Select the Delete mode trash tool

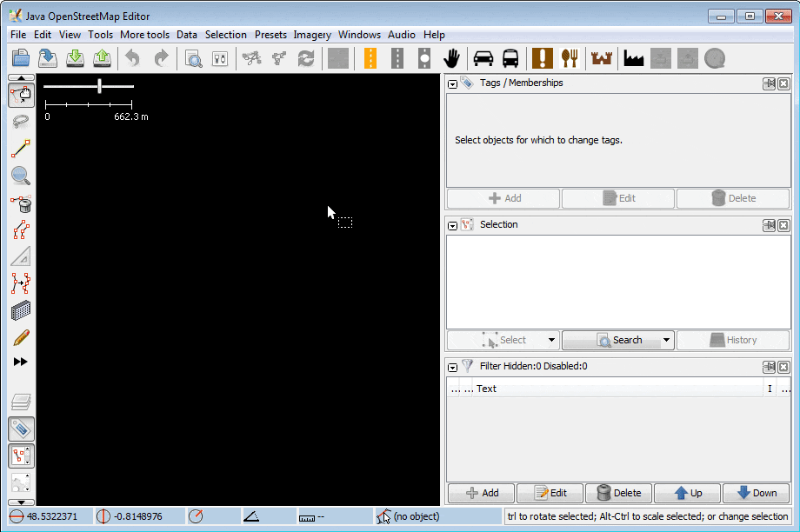tap(21, 204)
